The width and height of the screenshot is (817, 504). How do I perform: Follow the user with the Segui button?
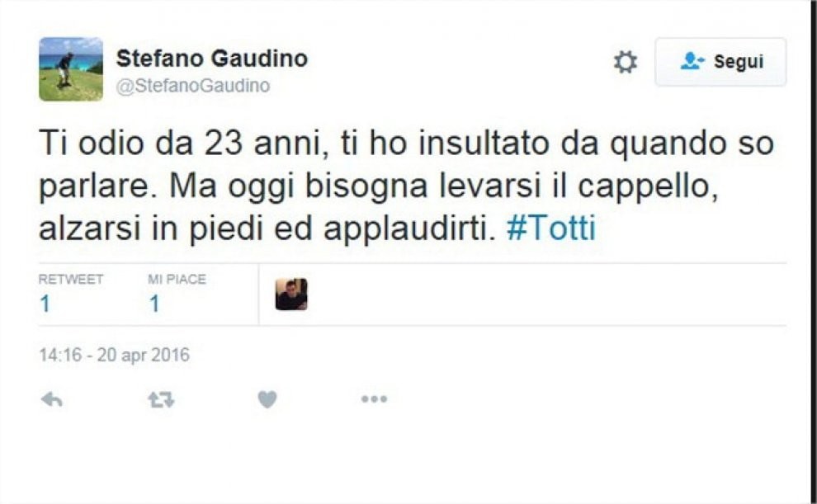point(720,62)
